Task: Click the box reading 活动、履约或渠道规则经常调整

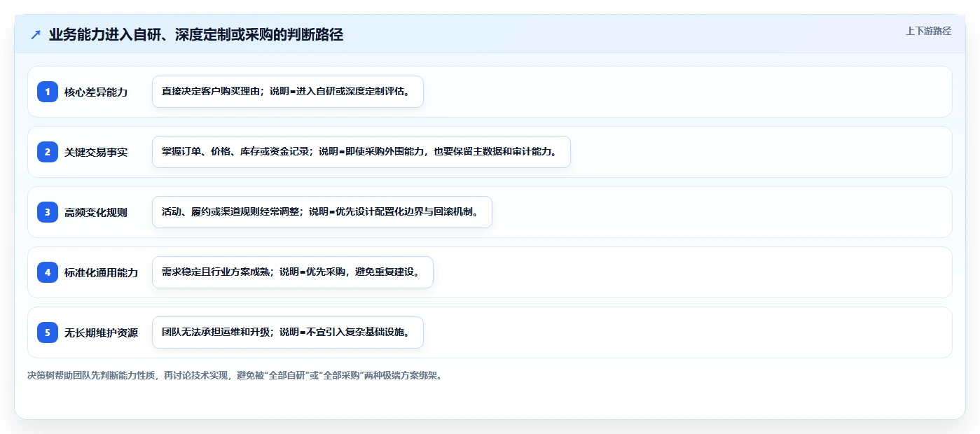Action: coord(322,212)
